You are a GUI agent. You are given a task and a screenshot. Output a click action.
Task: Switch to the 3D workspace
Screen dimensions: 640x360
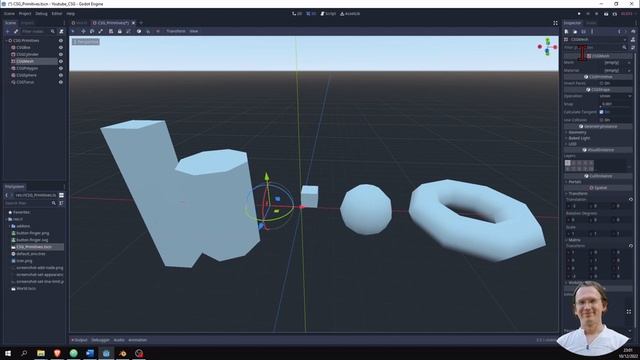coord(311,13)
